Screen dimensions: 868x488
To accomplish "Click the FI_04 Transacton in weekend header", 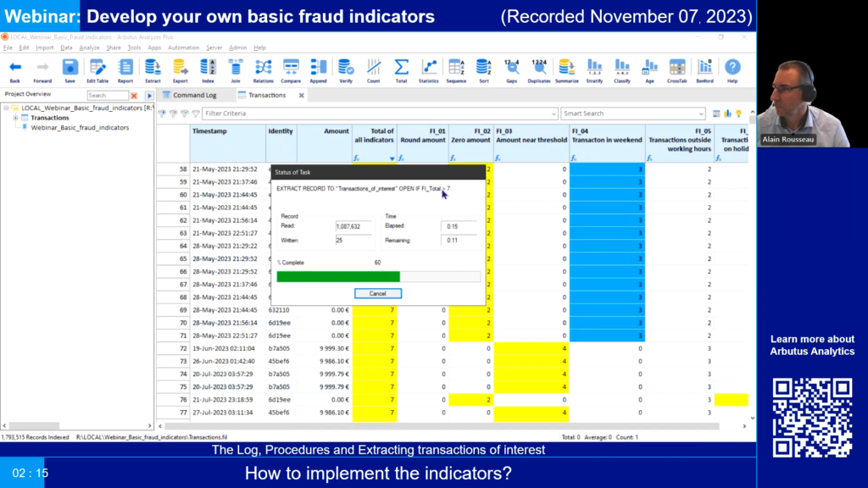I will tap(607, 144).
